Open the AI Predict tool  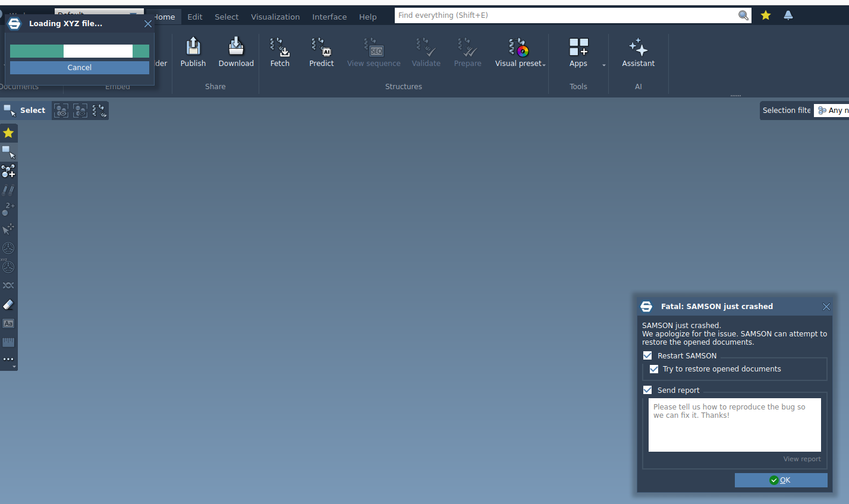tap(322, 47)
